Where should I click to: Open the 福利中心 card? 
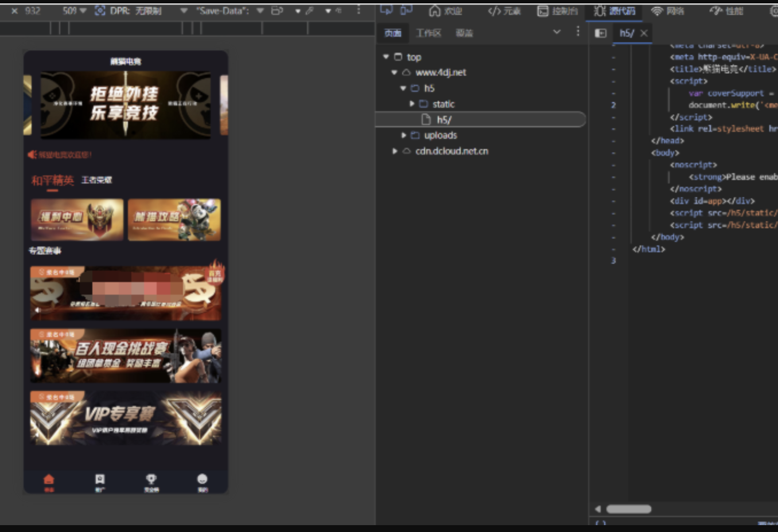click(x=77, y=220)
